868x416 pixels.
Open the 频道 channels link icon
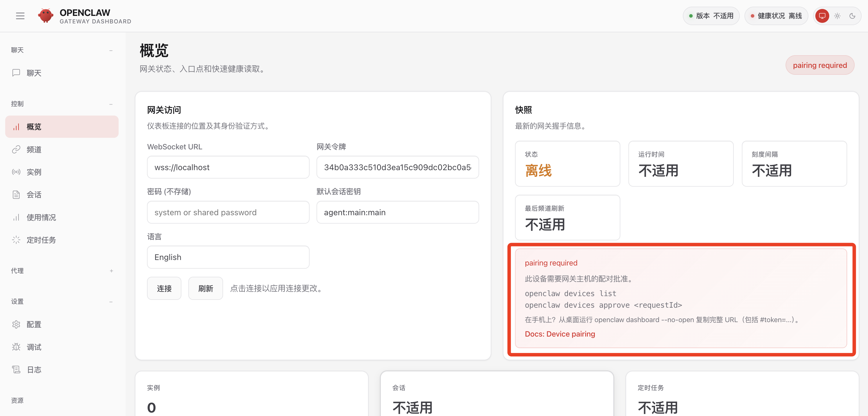16,149
